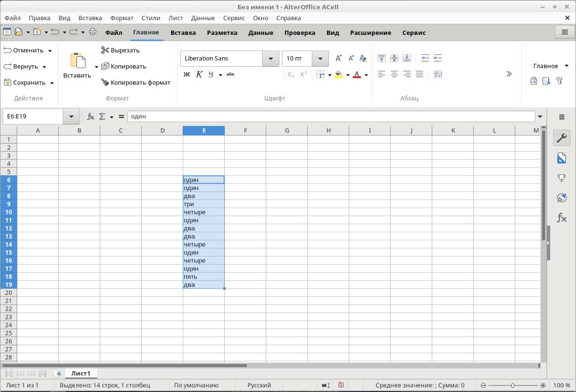Screen dimensions: 576x392
Task: Open the Navigator compass icon in sidebar
Action: pos(561,198)
